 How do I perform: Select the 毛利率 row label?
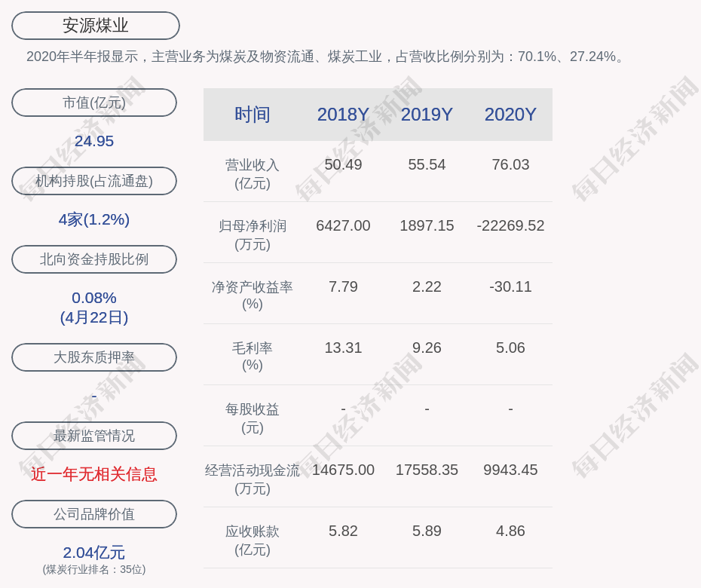(253, 357)
